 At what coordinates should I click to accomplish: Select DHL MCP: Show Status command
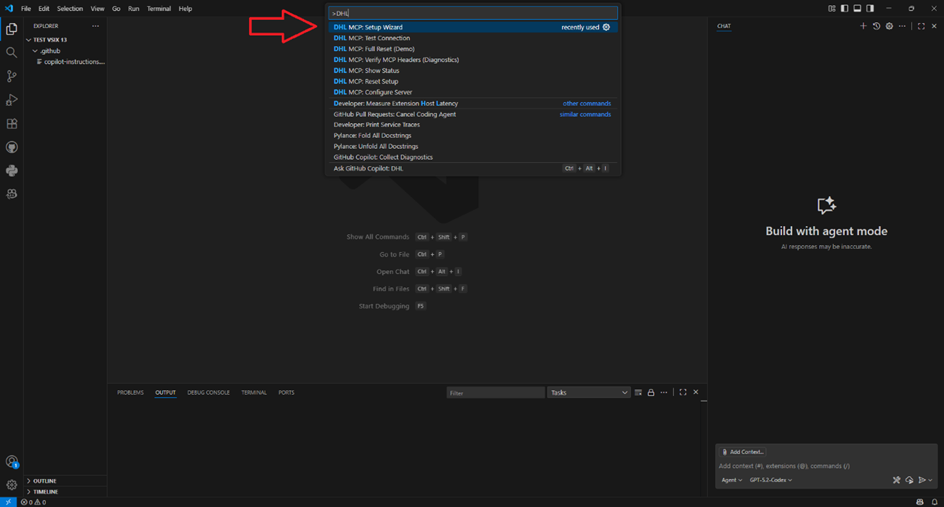pos(473,70)
